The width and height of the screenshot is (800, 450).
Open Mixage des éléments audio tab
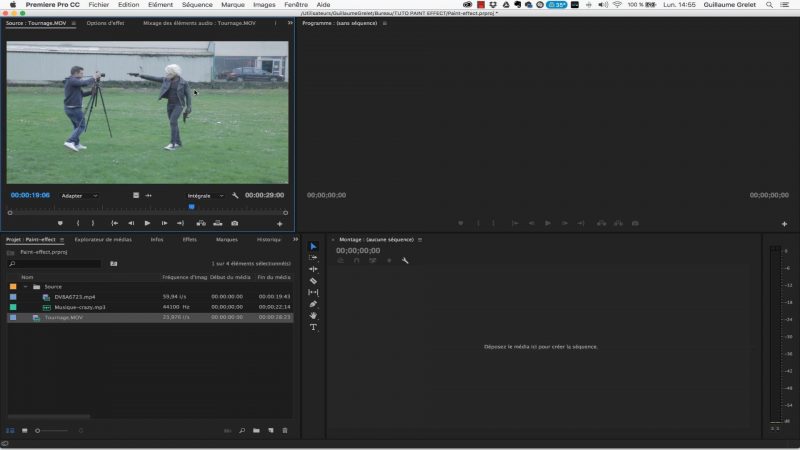[x=199, y=23]
